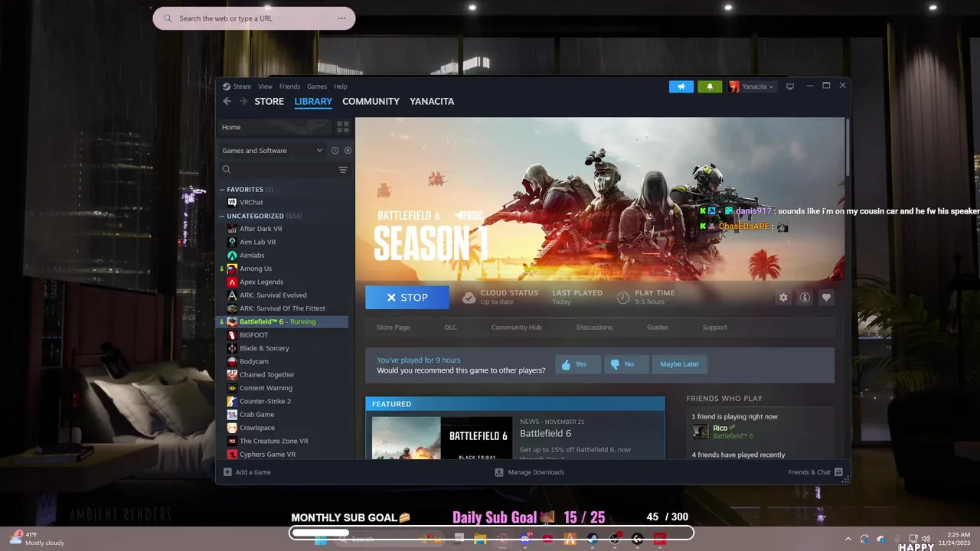The image size is (980, 551).
Task: Open the Support link
Action: 715,328
